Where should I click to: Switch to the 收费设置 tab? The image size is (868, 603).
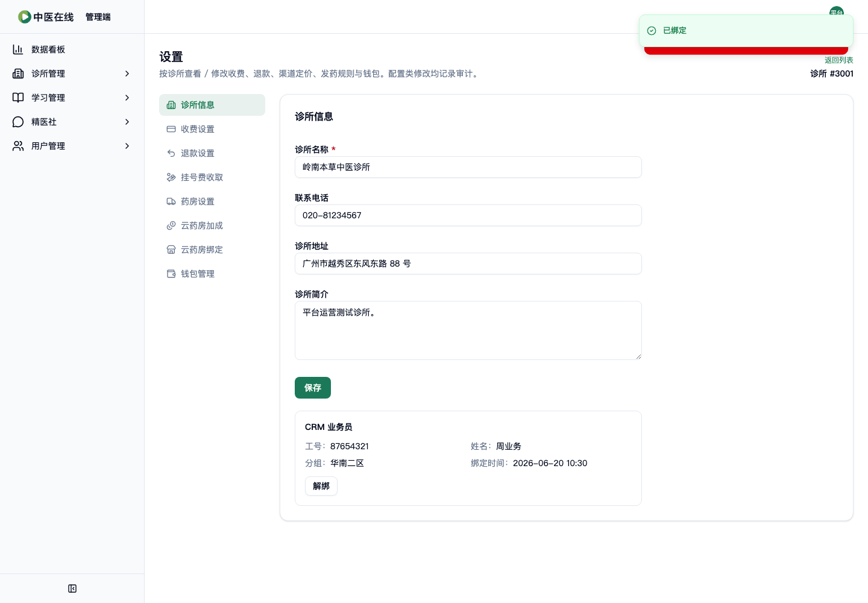[x=212, y=129]
